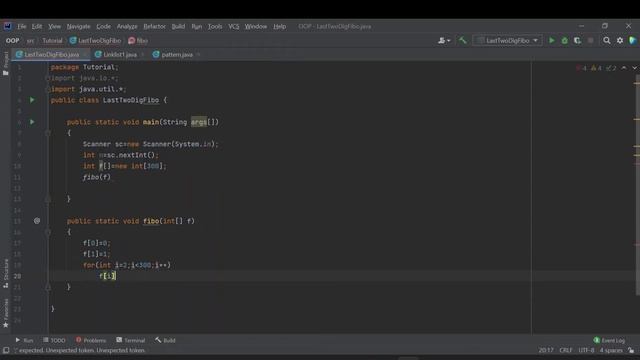
Task: Open the Refactor menu
Action: [154, 27]
